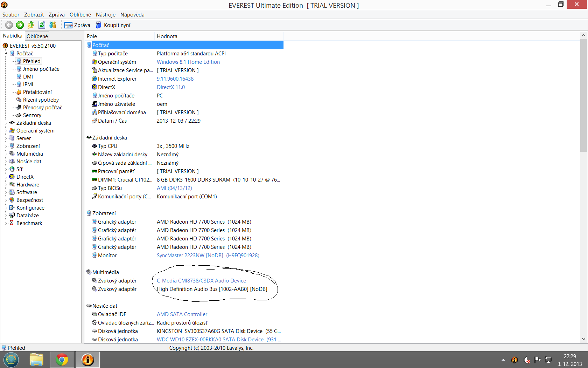This screenshot has width=588, height=368.
Task: Open the AMD SATA Controller link
Action: [182, 314]
